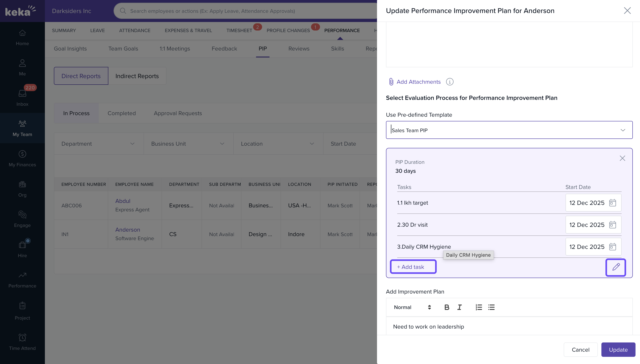The width and height of the screenshot is (640, 364).
Task: Insert a numbered list in editor
Action: click(x=478, y=307)
